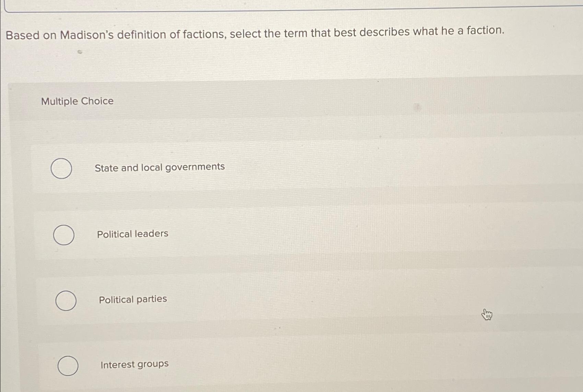Image resolution: width=583 pixels, height=392 pixels.
Task: Select the radio button for Political parties
Action: click(x=67, y=300)
